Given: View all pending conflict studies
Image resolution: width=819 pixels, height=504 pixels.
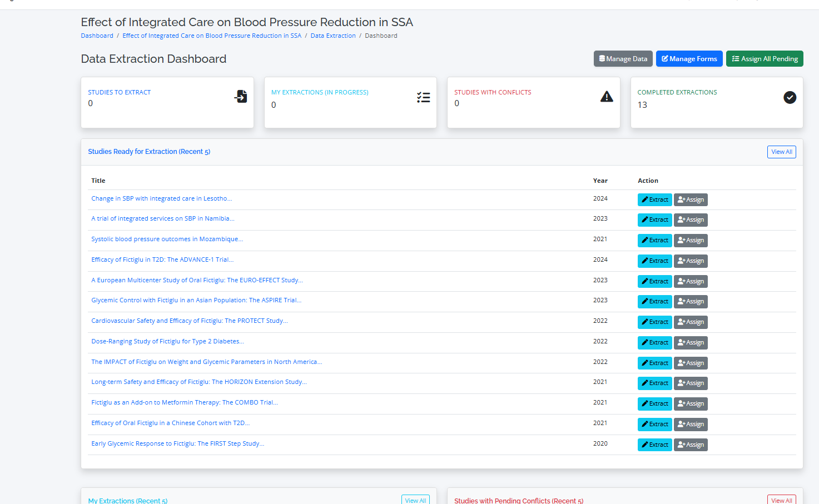Looking at the screenshot, I should click(781, 500).
